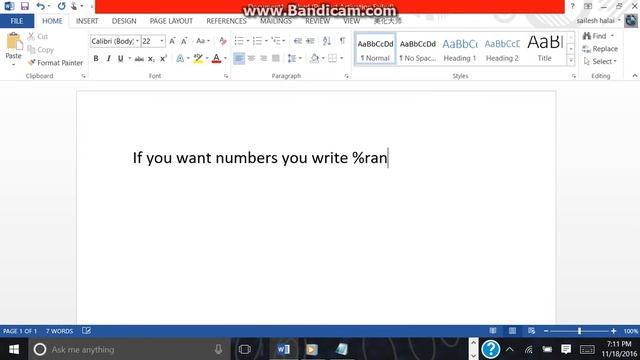Click the zoom in plus button

point(613,331)
